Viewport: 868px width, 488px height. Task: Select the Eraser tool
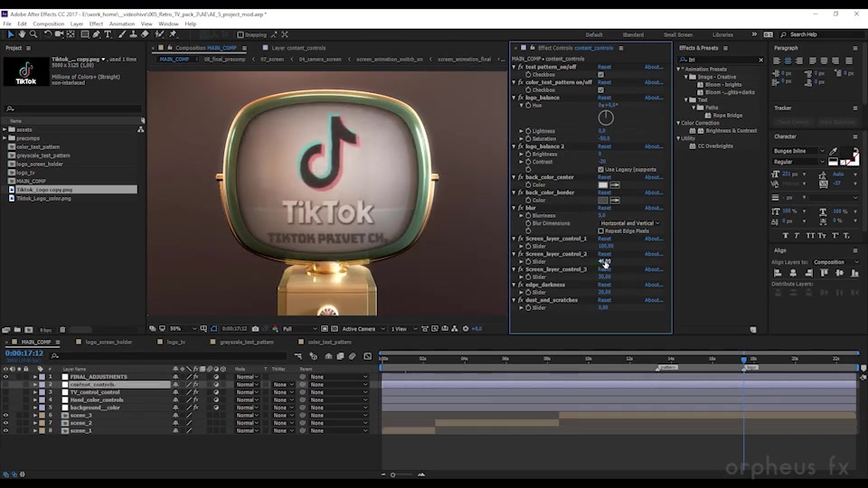145,34
